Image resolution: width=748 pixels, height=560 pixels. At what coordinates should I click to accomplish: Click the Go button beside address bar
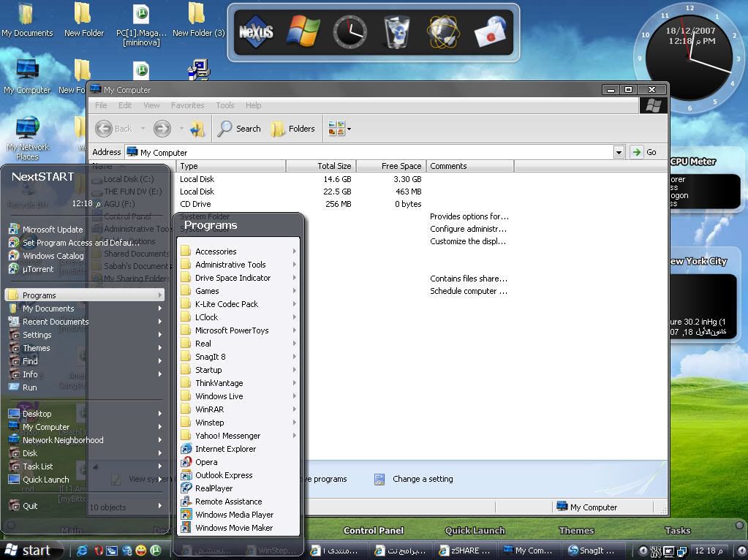[643, 152]
